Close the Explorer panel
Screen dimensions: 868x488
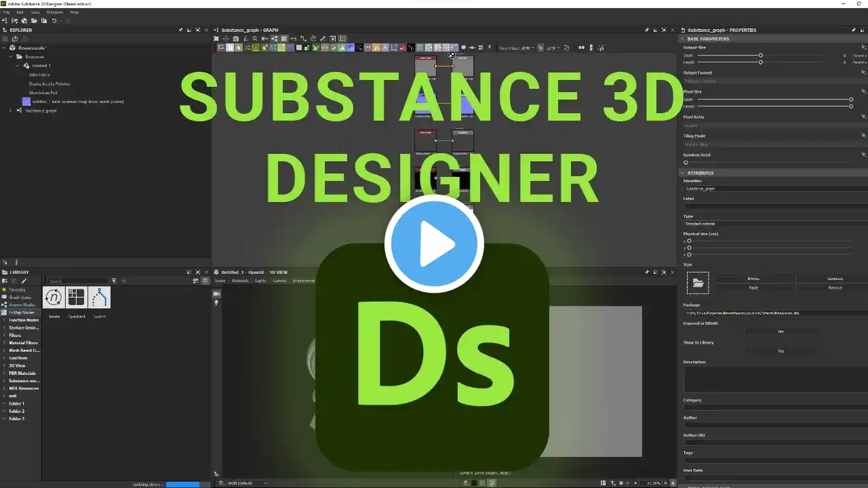[206, 30]
